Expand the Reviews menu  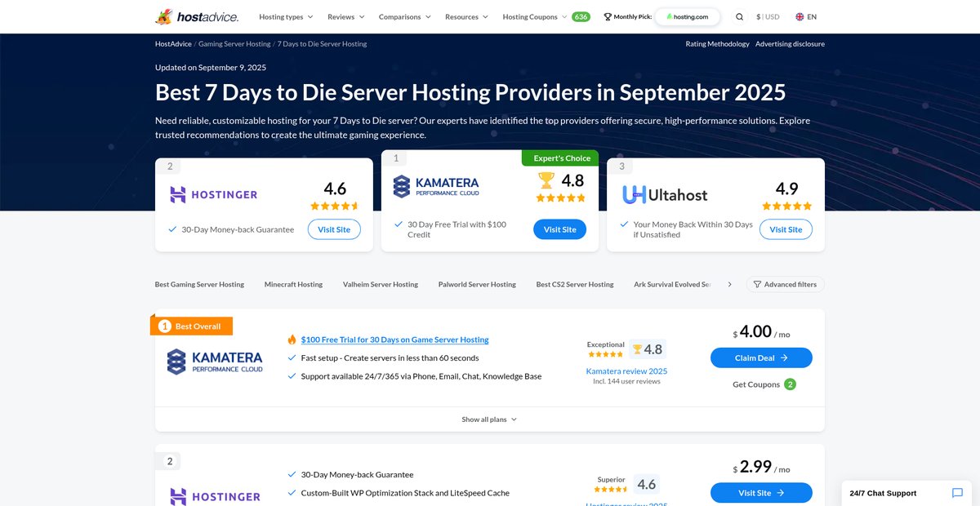(346, 16)
